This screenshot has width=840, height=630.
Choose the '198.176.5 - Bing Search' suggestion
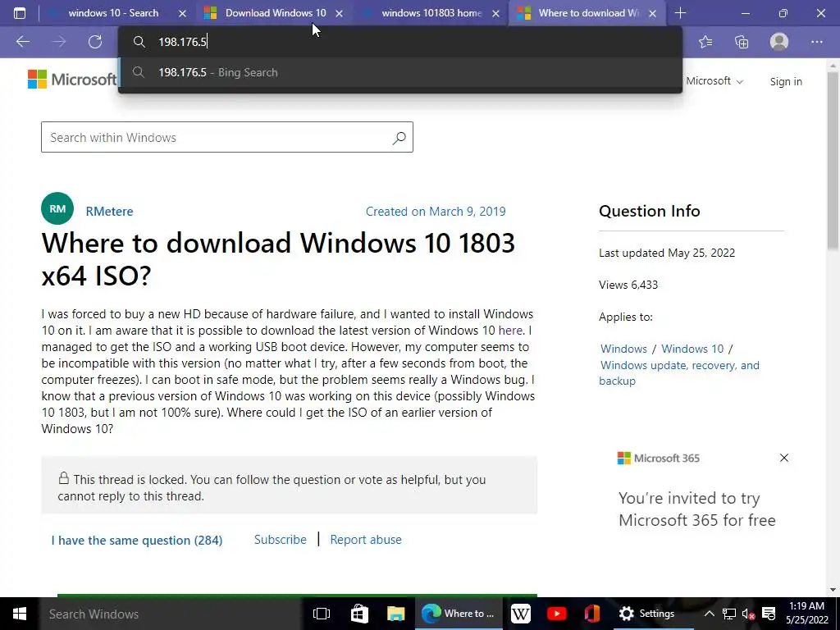point(400,72)
